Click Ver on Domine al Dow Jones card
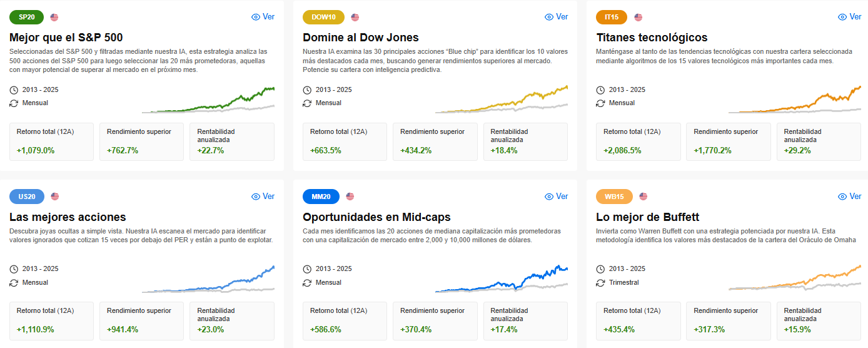This screenshot has height=348, width=868. (x=556, y=17)
